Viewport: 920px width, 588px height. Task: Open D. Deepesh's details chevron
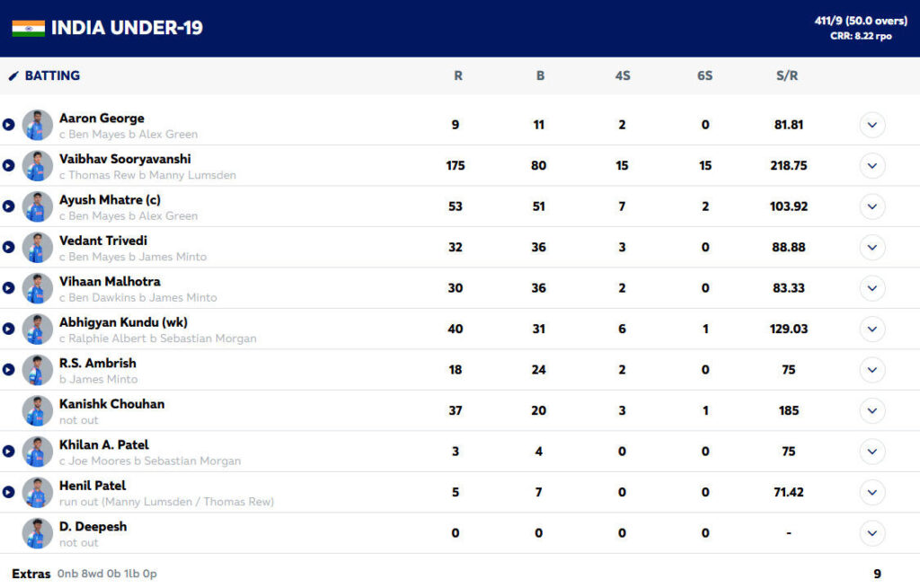[x=871, y=533]
